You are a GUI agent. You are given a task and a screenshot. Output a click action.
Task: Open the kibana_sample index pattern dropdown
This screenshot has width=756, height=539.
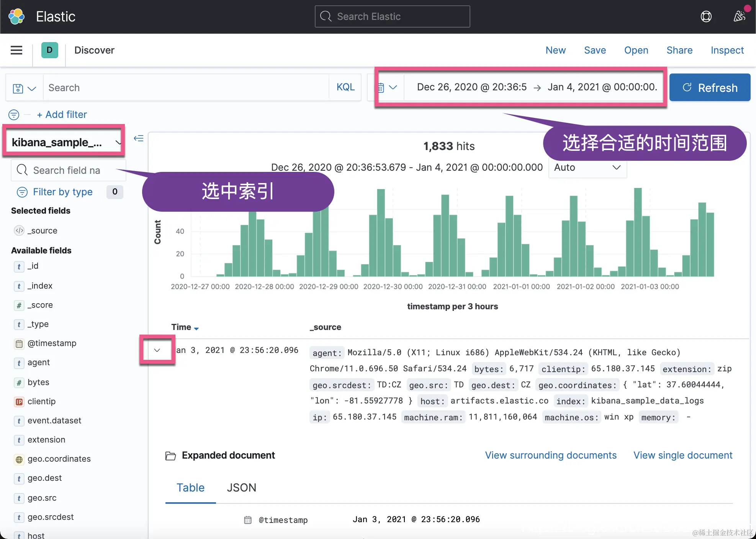pos(64,142)
